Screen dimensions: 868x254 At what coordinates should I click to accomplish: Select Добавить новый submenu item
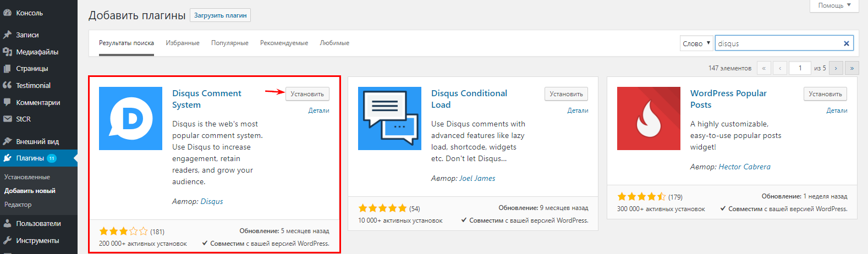[x=30, y=191]
